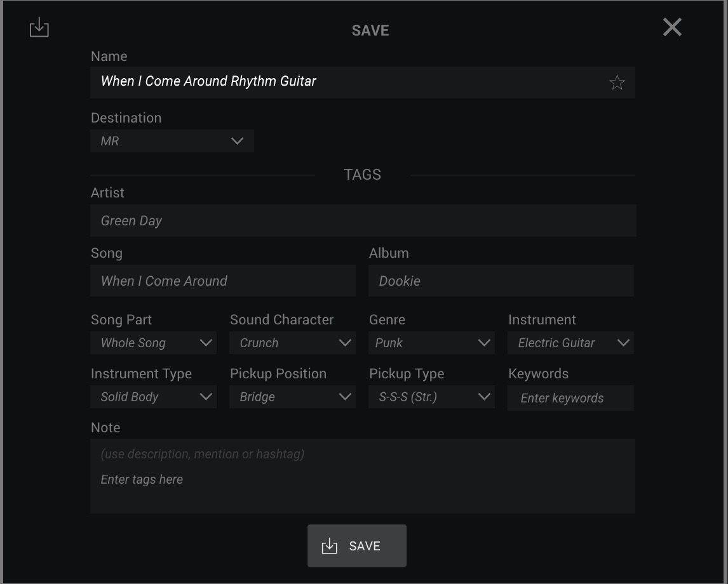Image resolution: width=728 pixels, height=584 pixels.
Task: Expand the Instrument dropdown
Action: coord(570,343)
